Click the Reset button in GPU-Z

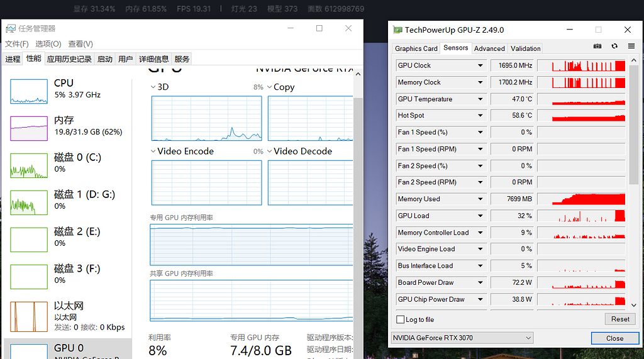619,319
